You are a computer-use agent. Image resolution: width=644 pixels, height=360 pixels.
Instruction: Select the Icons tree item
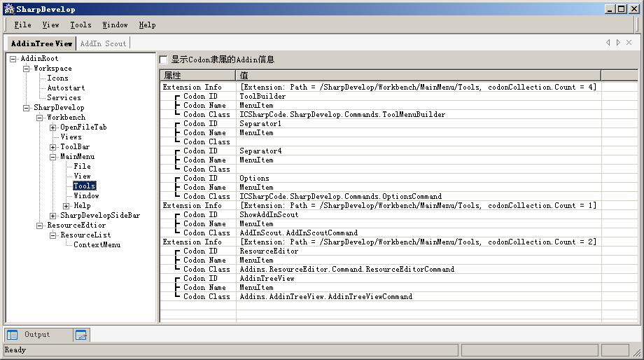[57, 78]
